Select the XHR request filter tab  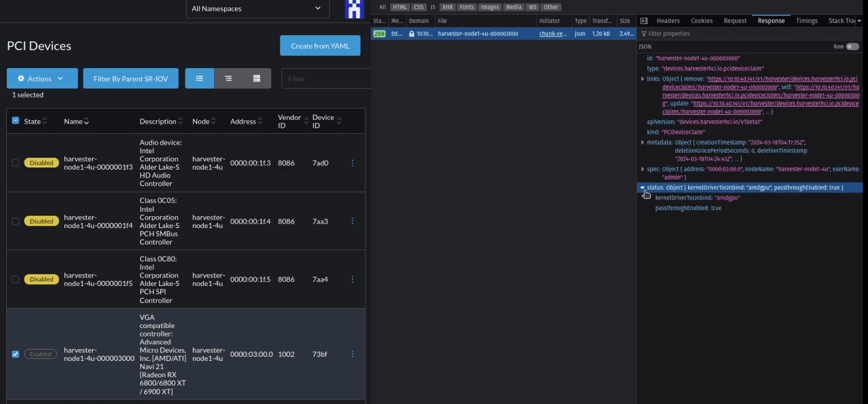pyautogui.click(x=447, y=7)
